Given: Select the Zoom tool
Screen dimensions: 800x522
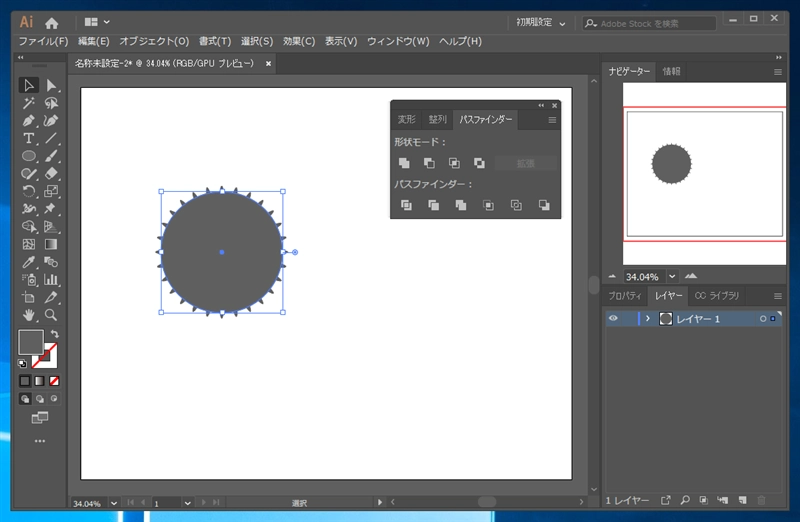Looking at the screenshot, I should [x=51, y=315].
